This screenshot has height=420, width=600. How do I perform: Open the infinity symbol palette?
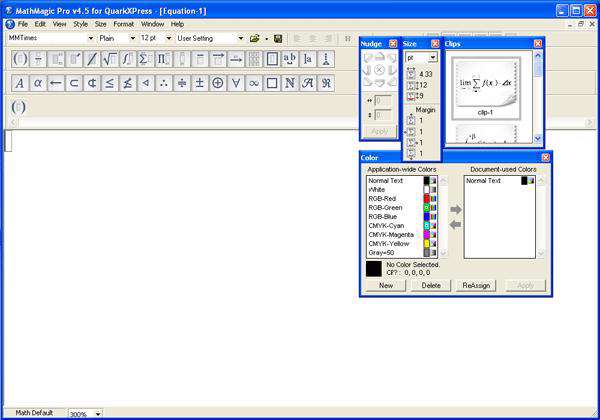[x=254, y=83]
